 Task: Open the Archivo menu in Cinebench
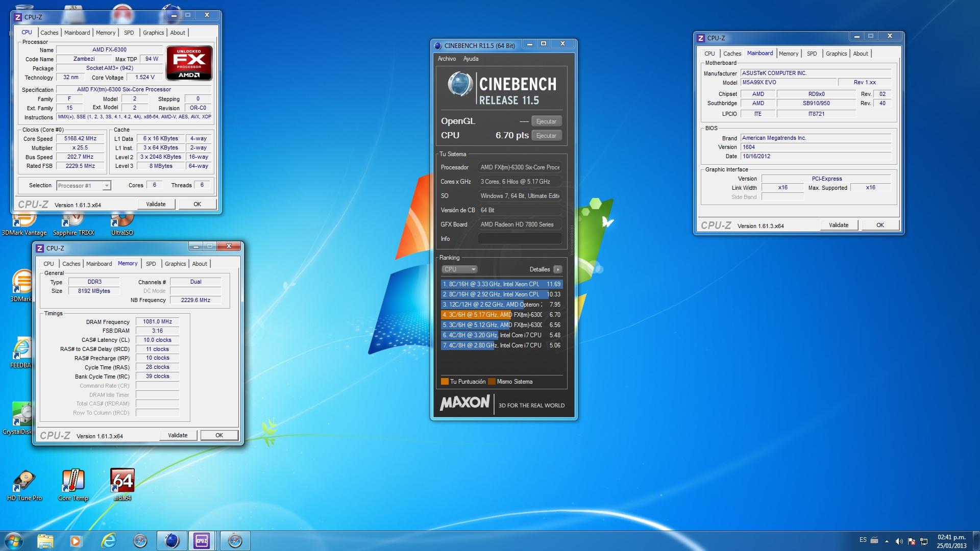pos(447,59)
